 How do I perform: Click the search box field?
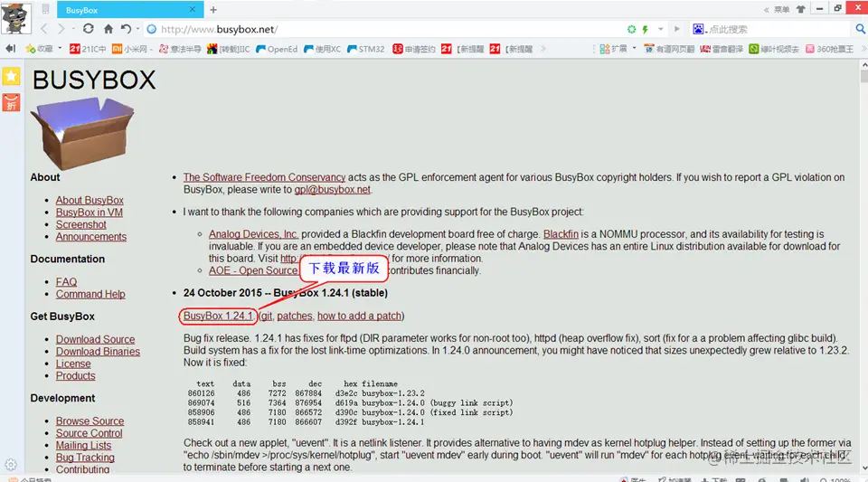pyautogui.click(x=779, y=29)
